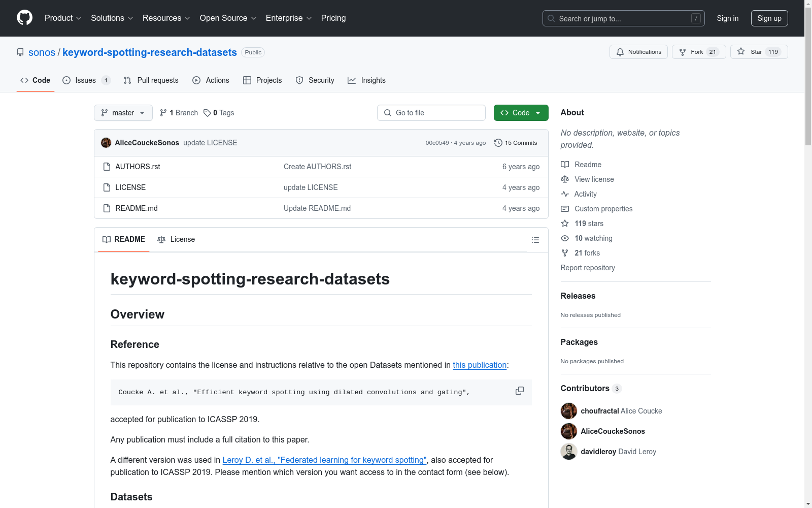812x508 pixels.
Task: Open commit hash 00c0549
Action: pyautogui.click(x=437, y=143)
